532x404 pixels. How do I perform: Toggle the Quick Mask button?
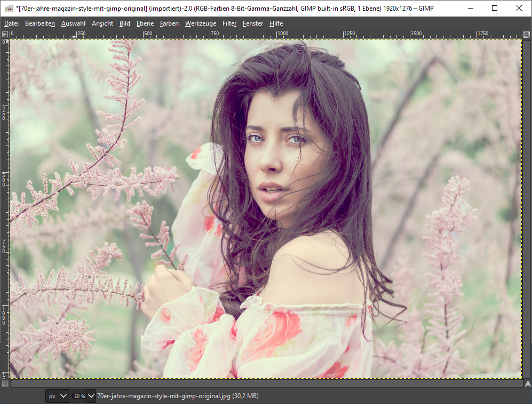pyautogui.click(x=5, y=383)
